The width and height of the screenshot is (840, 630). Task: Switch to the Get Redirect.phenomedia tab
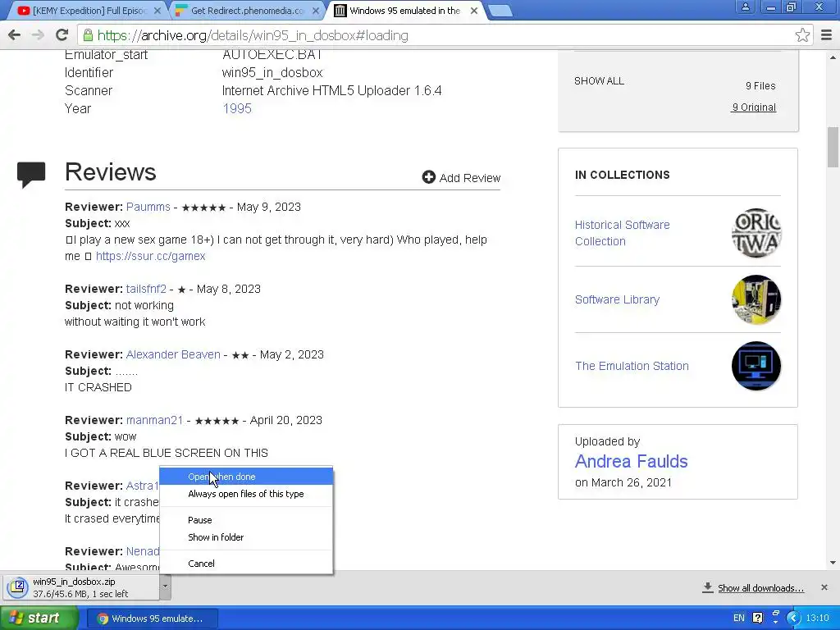click(248, 11)
